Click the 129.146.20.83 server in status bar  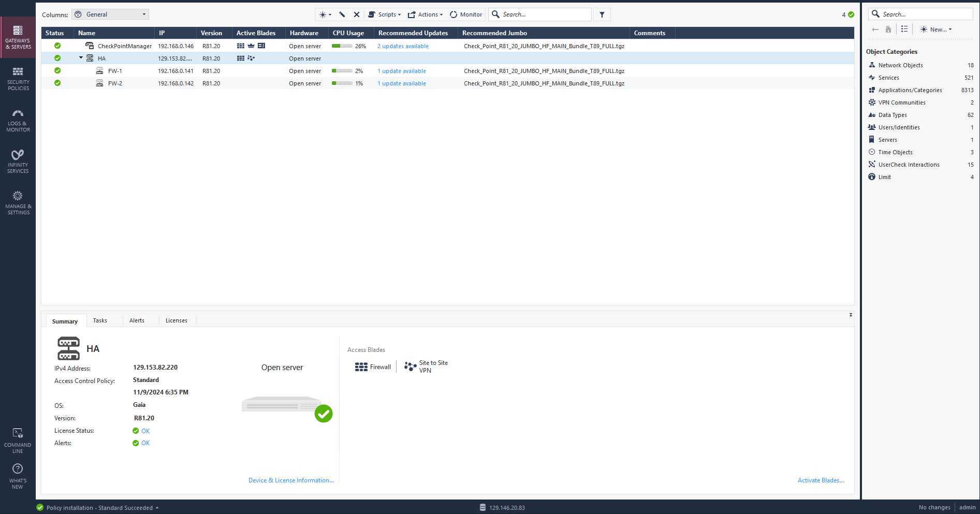point(502,508)
